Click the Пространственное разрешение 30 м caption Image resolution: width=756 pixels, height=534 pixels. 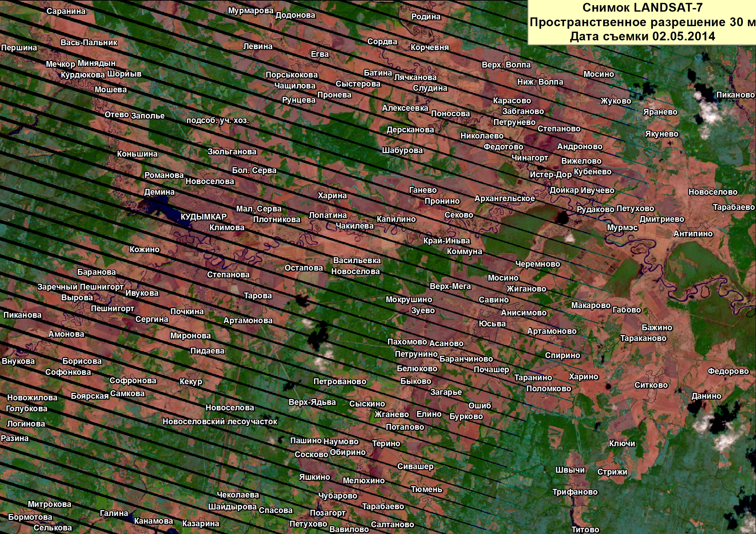642,22
